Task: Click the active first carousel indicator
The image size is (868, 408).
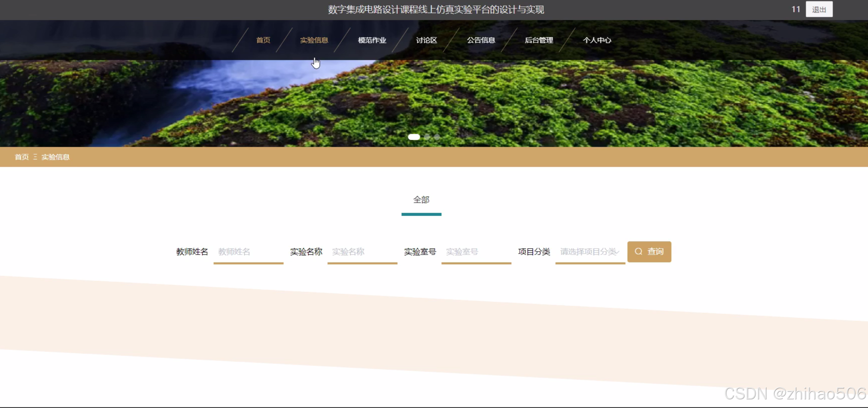Action: [414, 137]
